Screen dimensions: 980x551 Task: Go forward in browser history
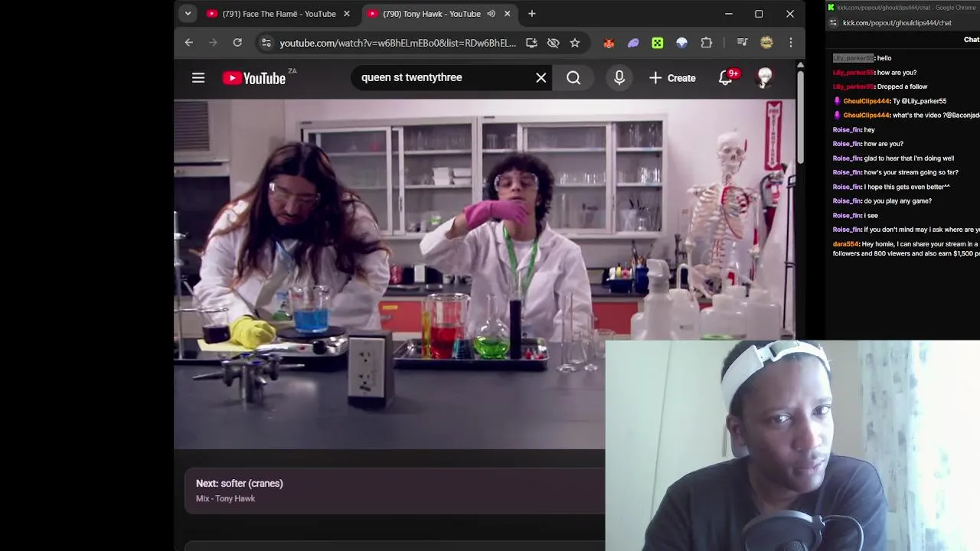(x=213, y=43)
